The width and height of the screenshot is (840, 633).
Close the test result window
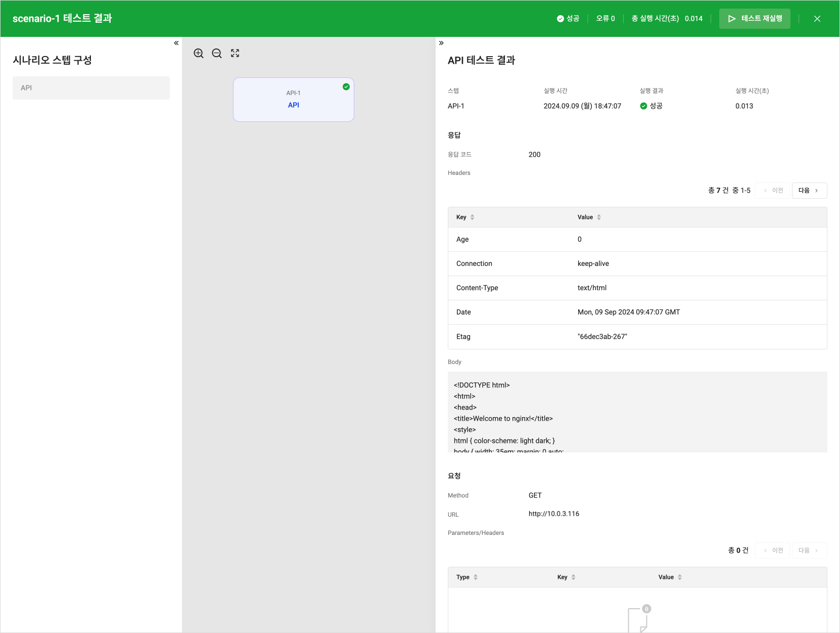[817, 19]
